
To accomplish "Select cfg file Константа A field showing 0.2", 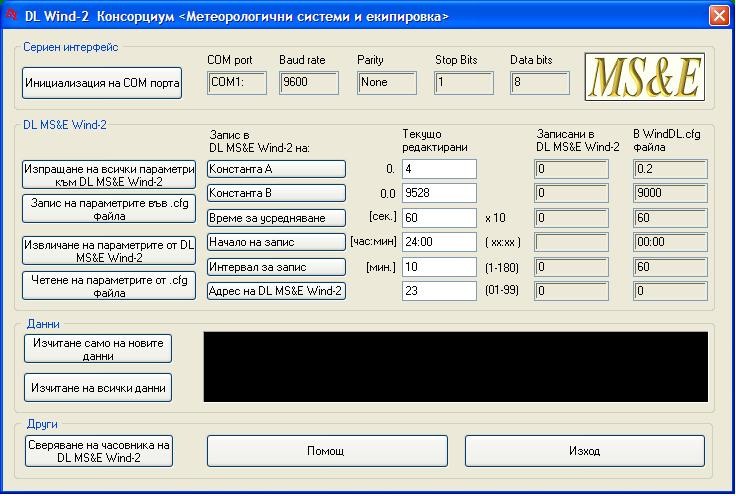I will (670, 169).
